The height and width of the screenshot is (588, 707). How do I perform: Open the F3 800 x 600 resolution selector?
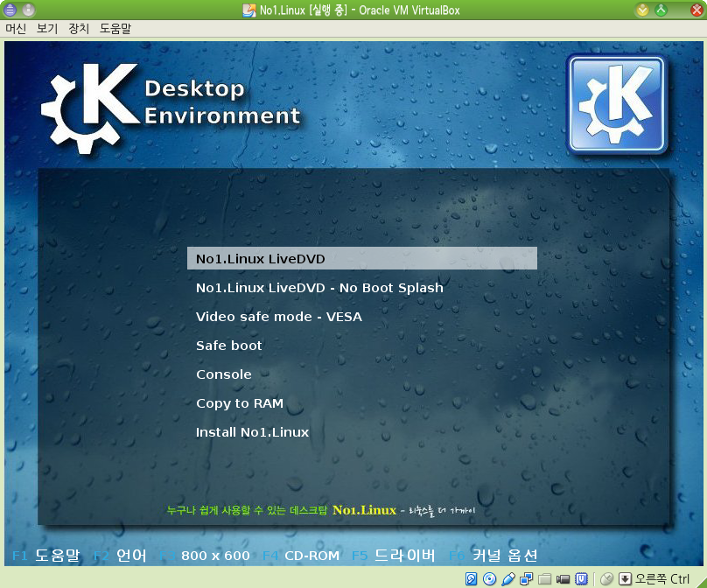[x=205, y=556]
